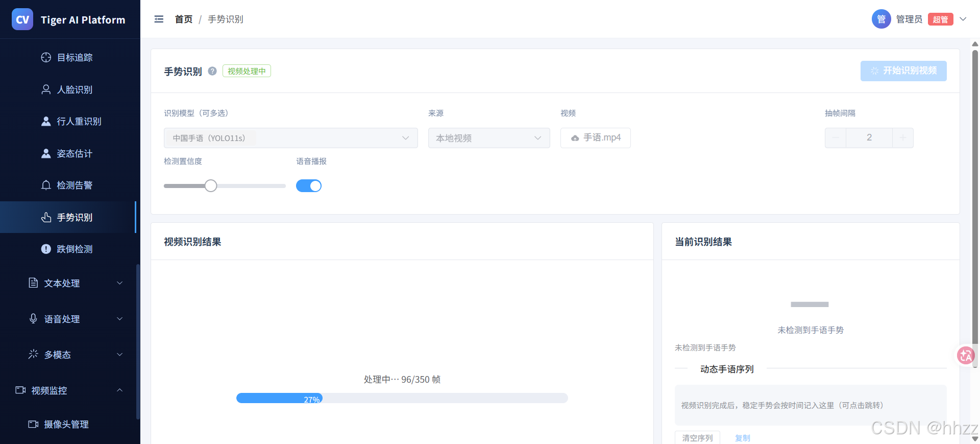Turn off the 语音播报 switch
Screen dimensions: 980x444
pos(309,186)
